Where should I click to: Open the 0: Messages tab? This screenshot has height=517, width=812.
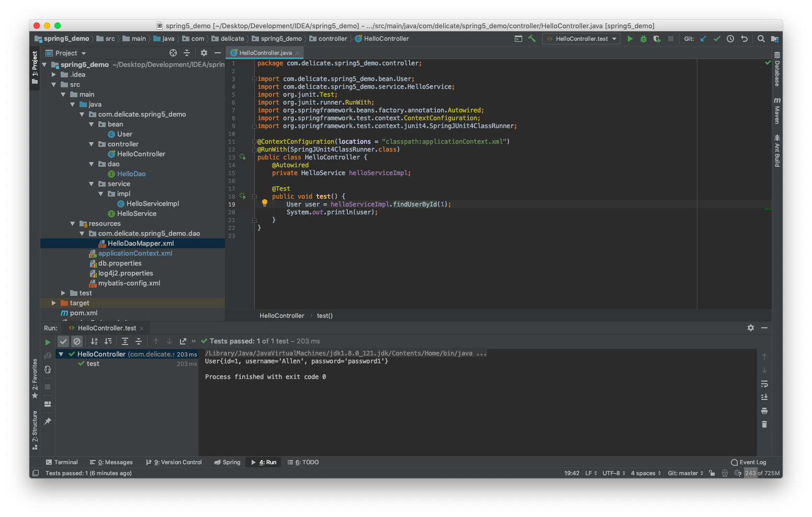click(111, 462)
